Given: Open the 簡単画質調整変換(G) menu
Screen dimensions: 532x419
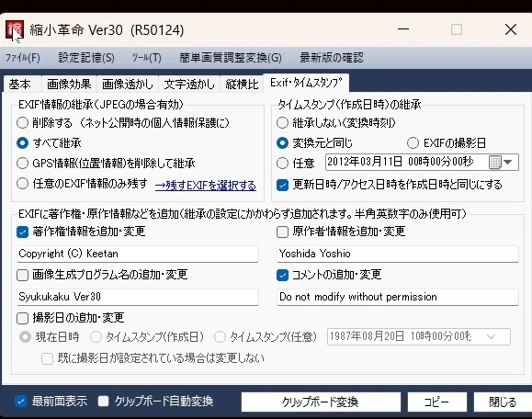Looking at the screenshot, I should tap(231, 58).
